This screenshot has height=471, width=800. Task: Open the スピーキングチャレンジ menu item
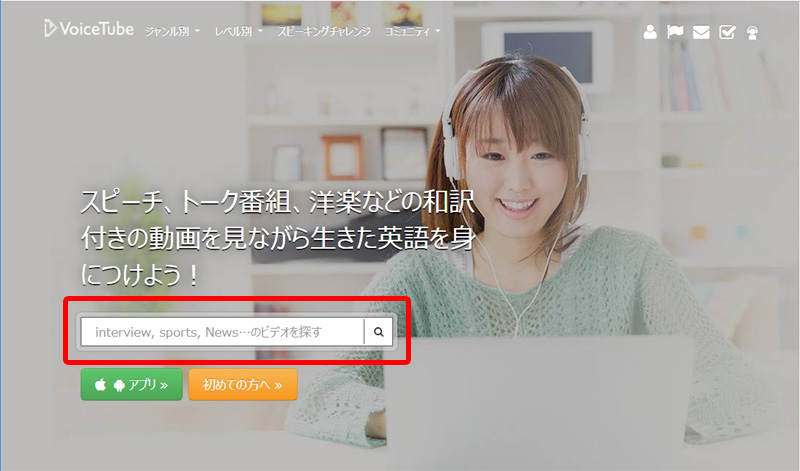[x=323, y=31]
